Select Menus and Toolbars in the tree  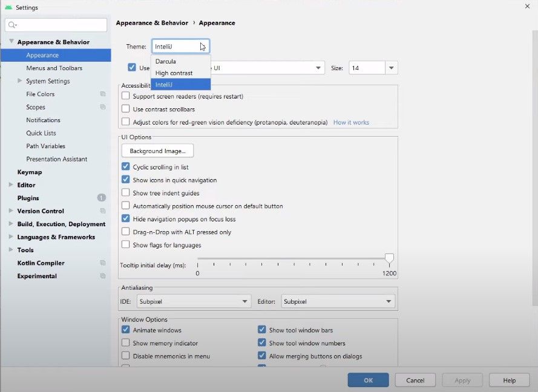coord(56,68)
